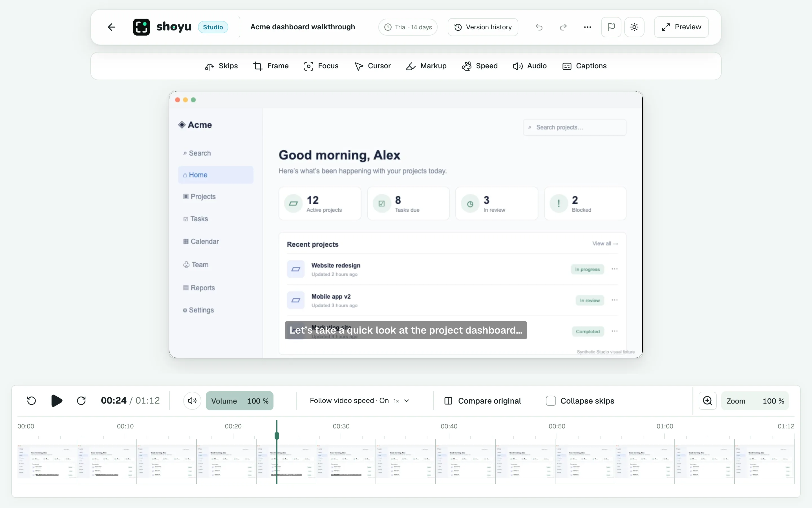The height and width of the screenshot is (508, 812).
Task: Click the clockwise replay-forward icon
Action: pos(81,400)
